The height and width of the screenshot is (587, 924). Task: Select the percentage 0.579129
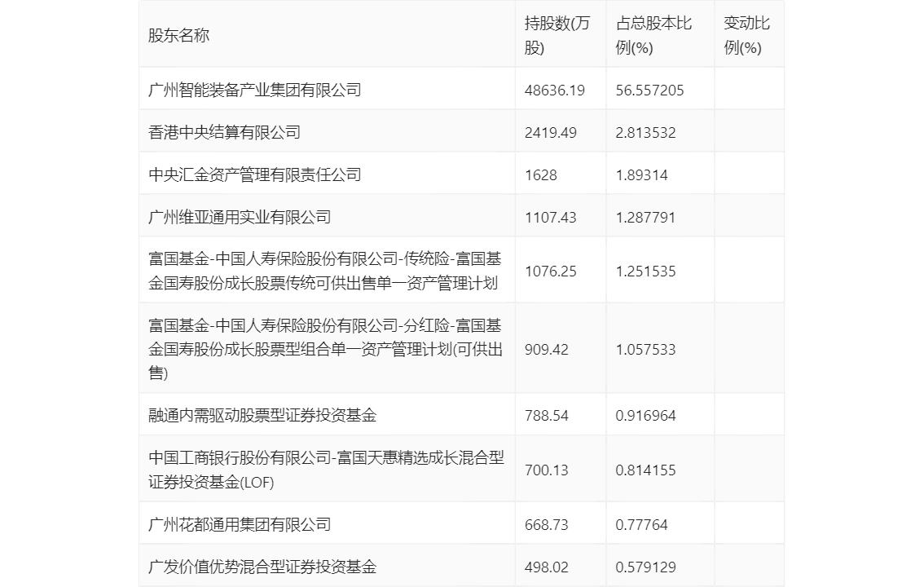click(645, 567)
